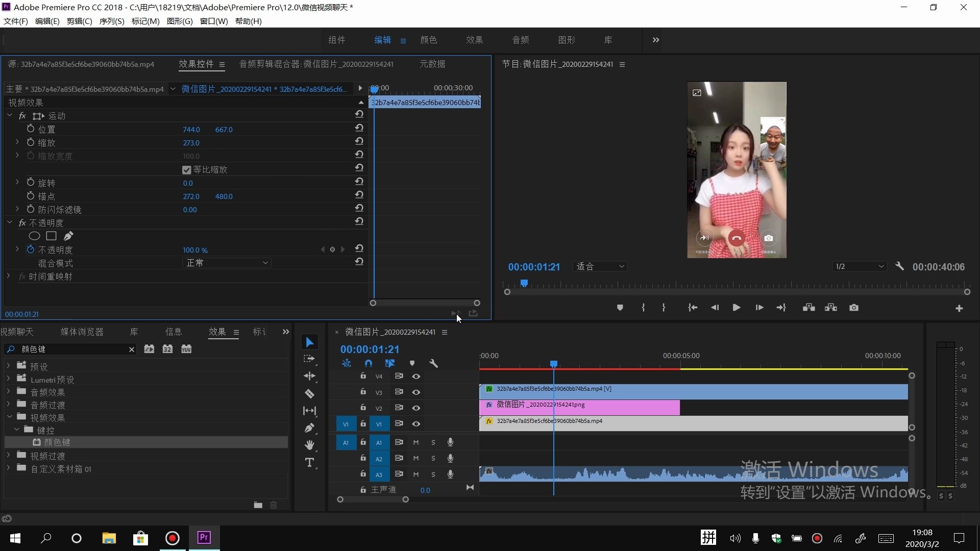
Task: Select the Track Select Forward tool
Action: (x=309, y=359)
